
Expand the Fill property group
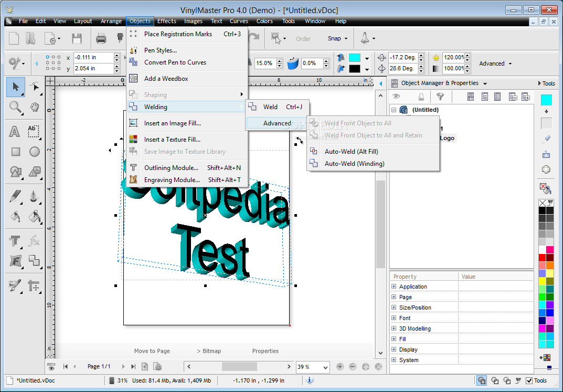[x=394, y=339]
